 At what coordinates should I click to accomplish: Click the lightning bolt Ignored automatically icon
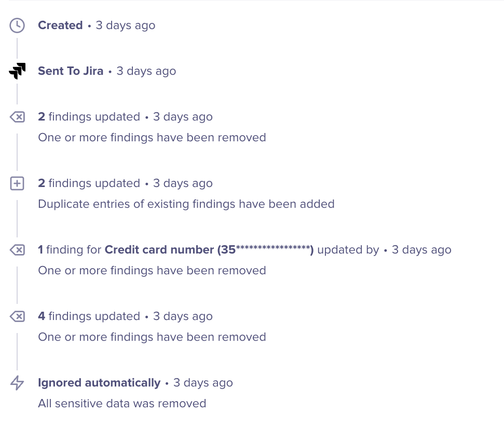(x=17, y=383)
